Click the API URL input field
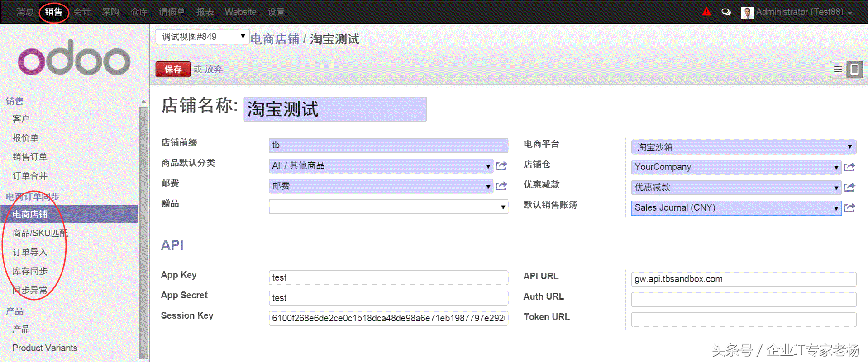 744,279
